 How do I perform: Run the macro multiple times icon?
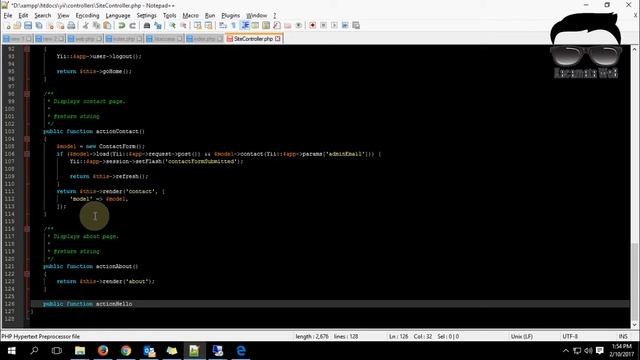click(x=345, y=25)
